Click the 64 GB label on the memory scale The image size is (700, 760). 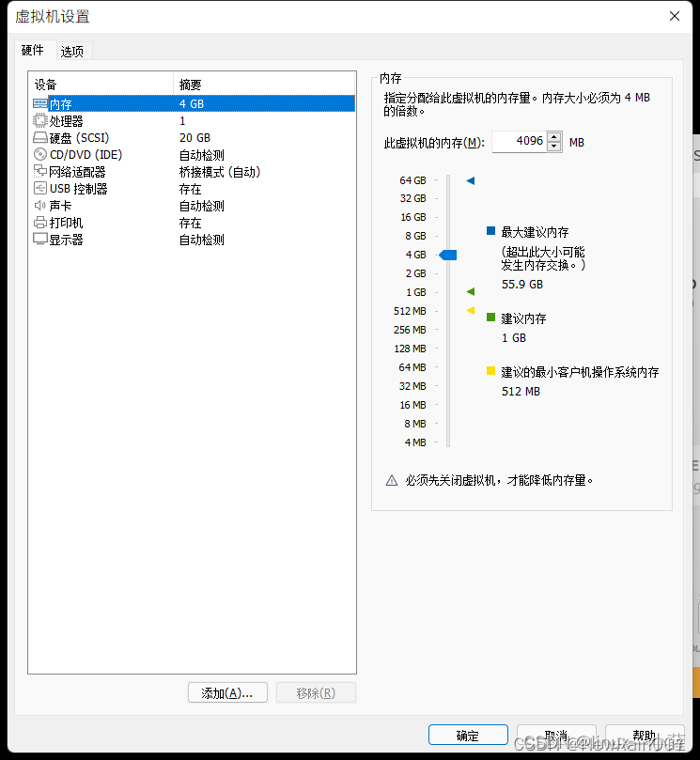pos(413,180)
